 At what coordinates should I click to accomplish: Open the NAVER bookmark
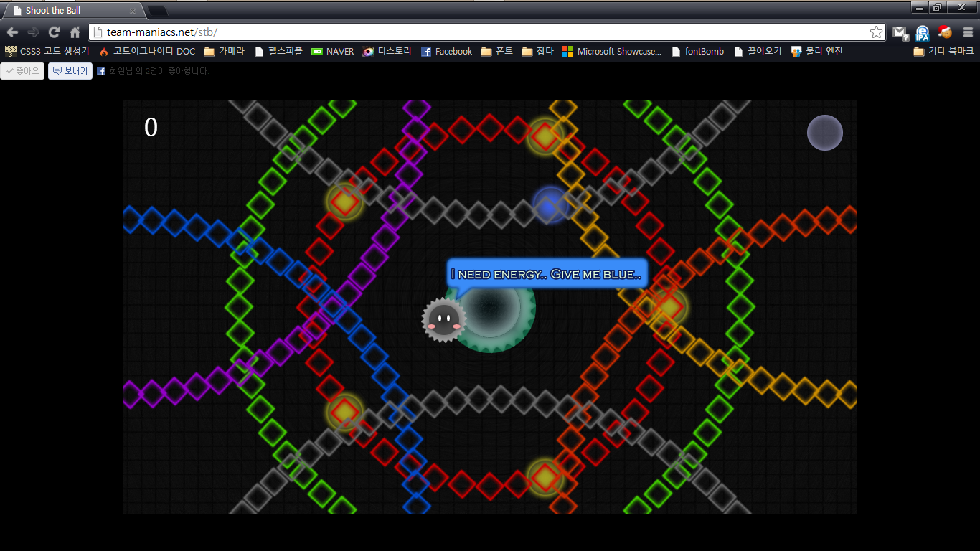pos(333,51)
